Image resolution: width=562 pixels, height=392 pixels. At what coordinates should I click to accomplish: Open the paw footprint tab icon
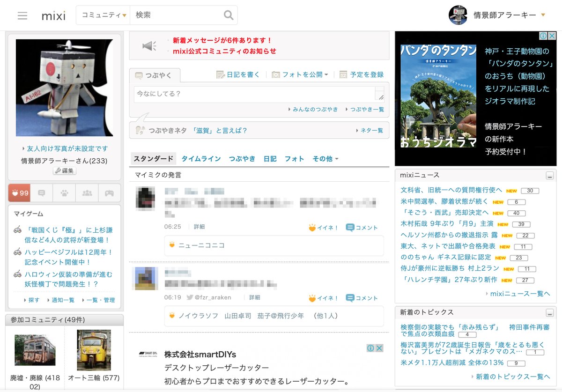pyautogui.click(x=64, y=193)
